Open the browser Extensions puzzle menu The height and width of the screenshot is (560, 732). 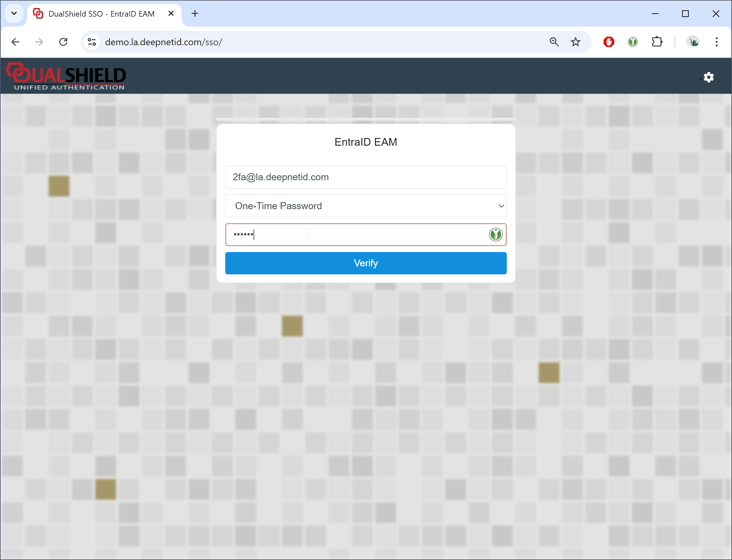656,42
